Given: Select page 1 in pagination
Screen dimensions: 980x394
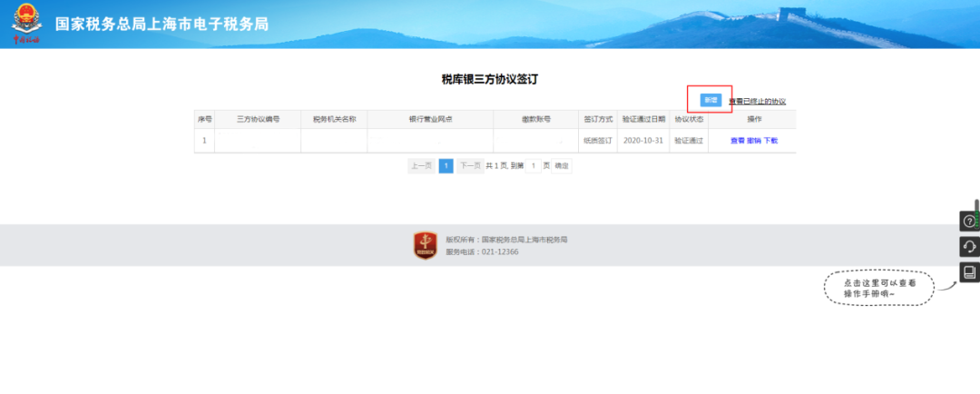Looking at the screenshot, I should coord(446,166).
